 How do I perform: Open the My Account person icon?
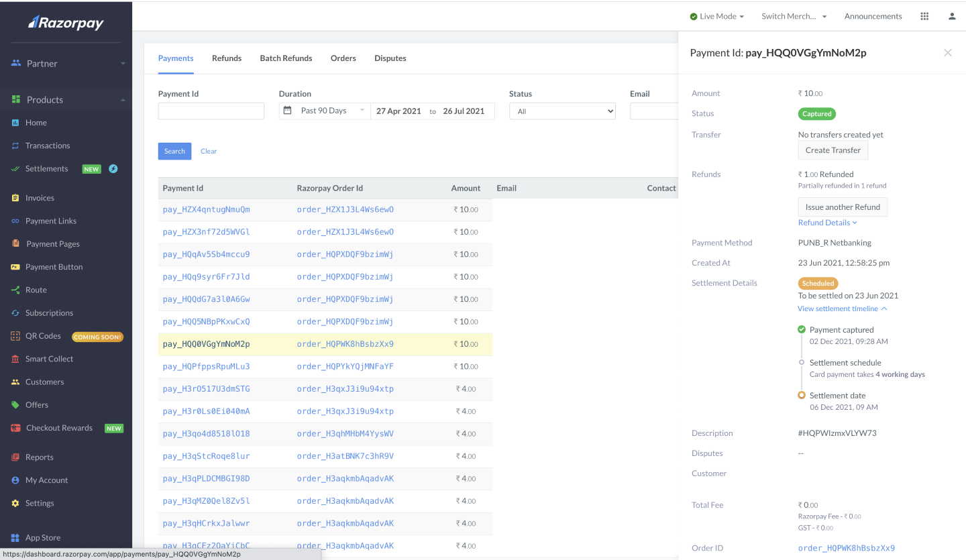[15, 480]
